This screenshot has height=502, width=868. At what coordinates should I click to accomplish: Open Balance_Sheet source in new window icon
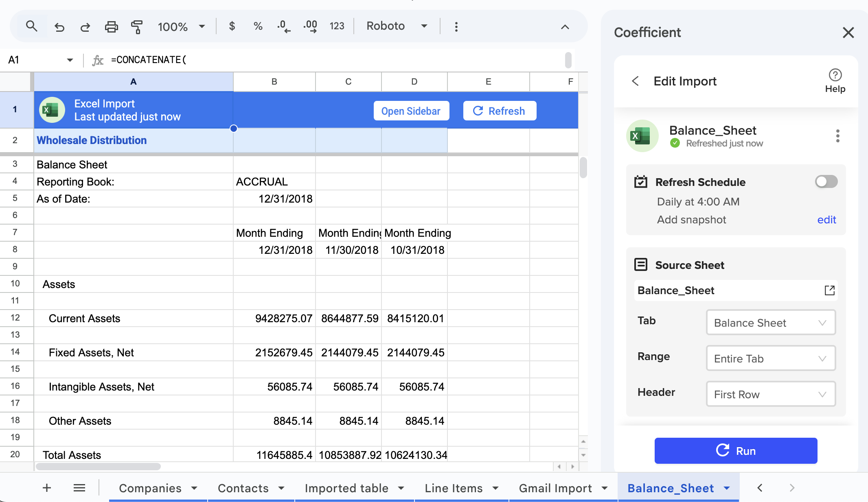coord(829,290)
